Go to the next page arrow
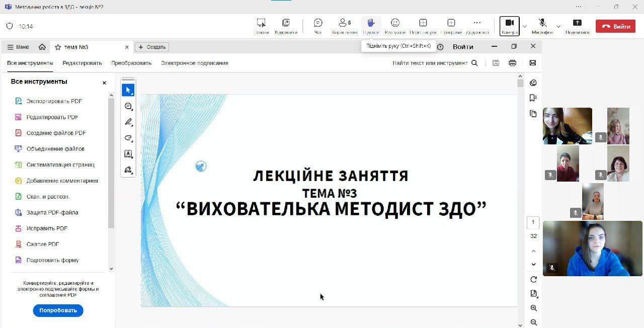Viewport: 644px width, 328px height. [533, 265]
